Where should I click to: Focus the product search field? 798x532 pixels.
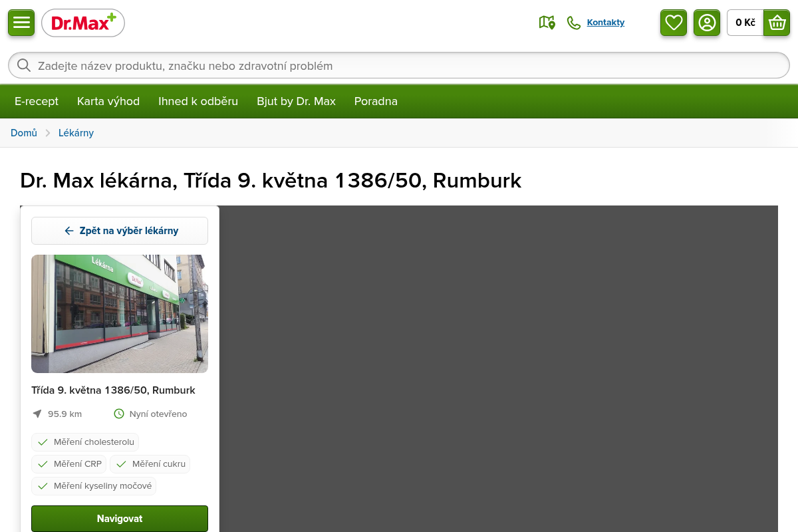pos(399,65)
